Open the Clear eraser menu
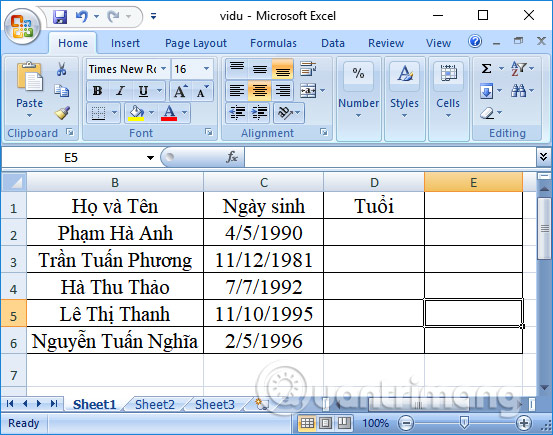 (x=490, y=113)
